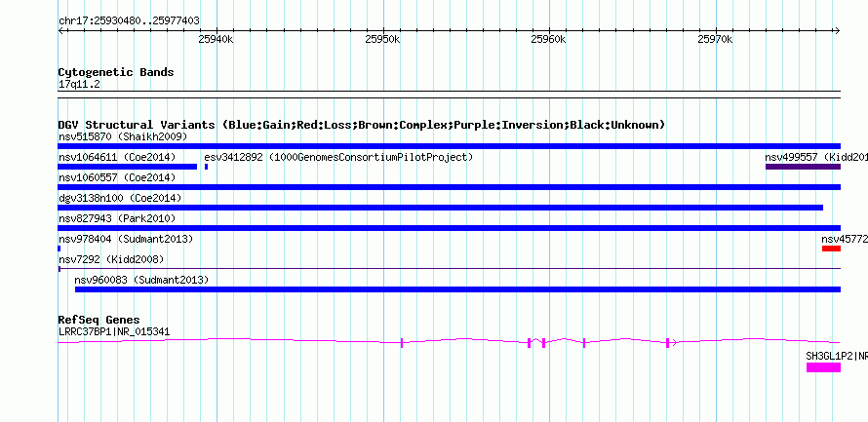The height and width of the screenshot is (422, 868).
Task: Click the nsv515870 (Shaikh2009) variant bar
Action: click(x=449, y=146)
